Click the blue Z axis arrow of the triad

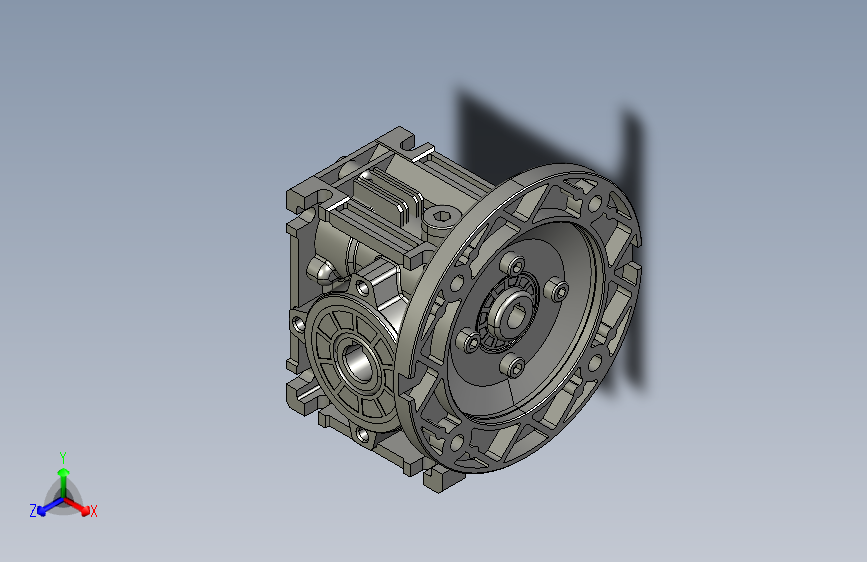tap(50, 506)
